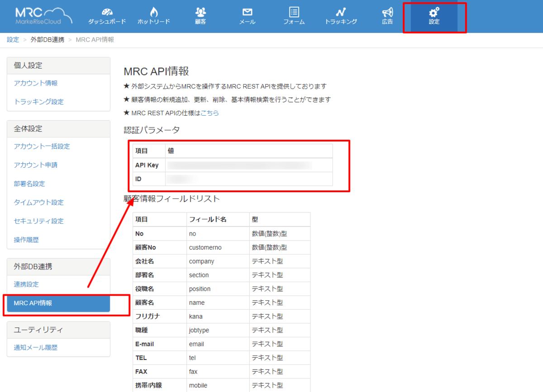
Task: Click the ユーティリティ panel header
Action: [x=58, y=330]
